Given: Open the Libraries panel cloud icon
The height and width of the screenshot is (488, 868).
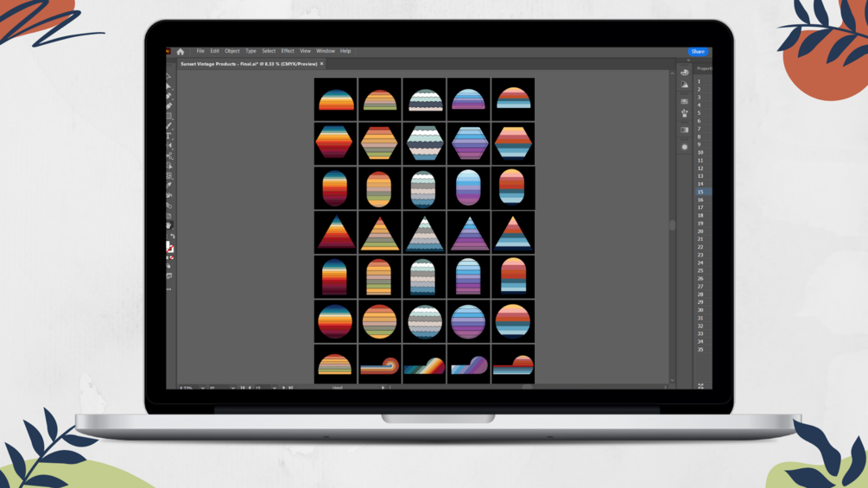Looking at the screenshot, I should click(684, 73).
